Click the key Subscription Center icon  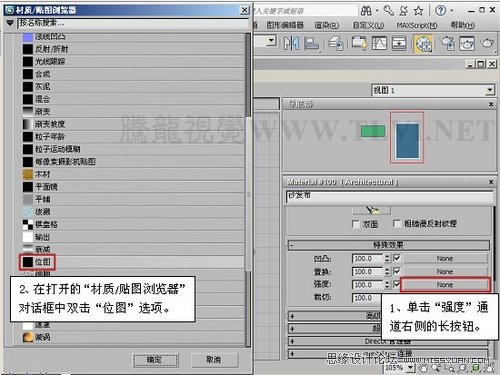coord(389,11)
